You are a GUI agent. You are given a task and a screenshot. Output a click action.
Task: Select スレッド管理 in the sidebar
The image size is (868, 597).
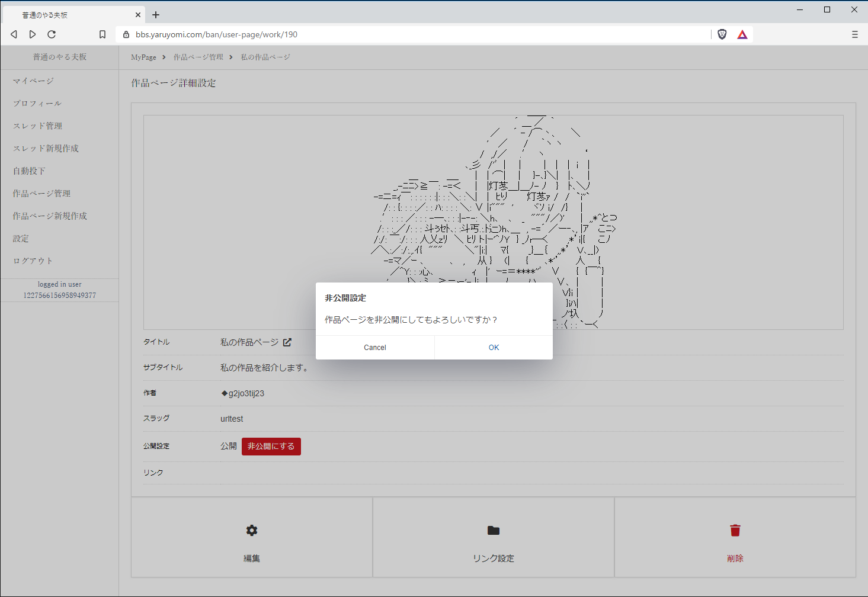(37, 126)
